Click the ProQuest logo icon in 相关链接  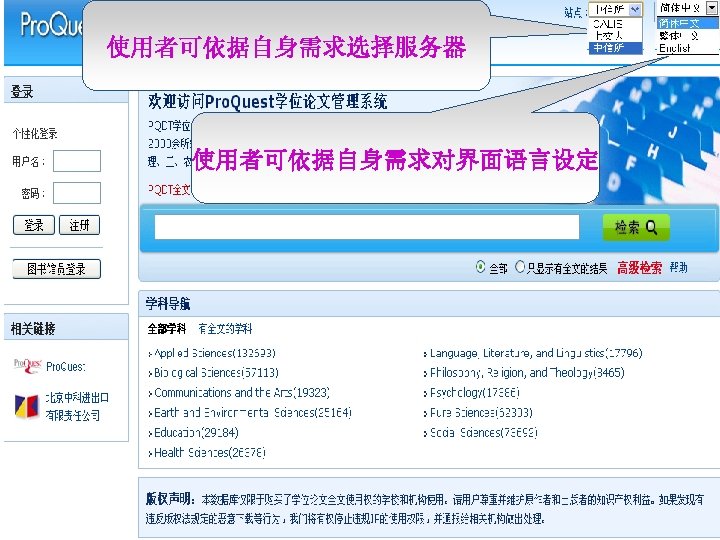pyautogui.click(x=28, y=366)
